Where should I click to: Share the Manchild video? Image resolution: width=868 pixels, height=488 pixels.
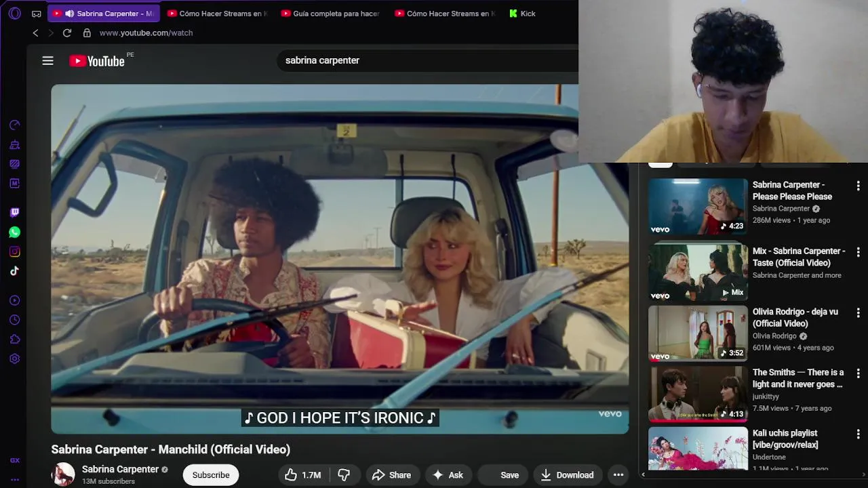coord(392,475)
